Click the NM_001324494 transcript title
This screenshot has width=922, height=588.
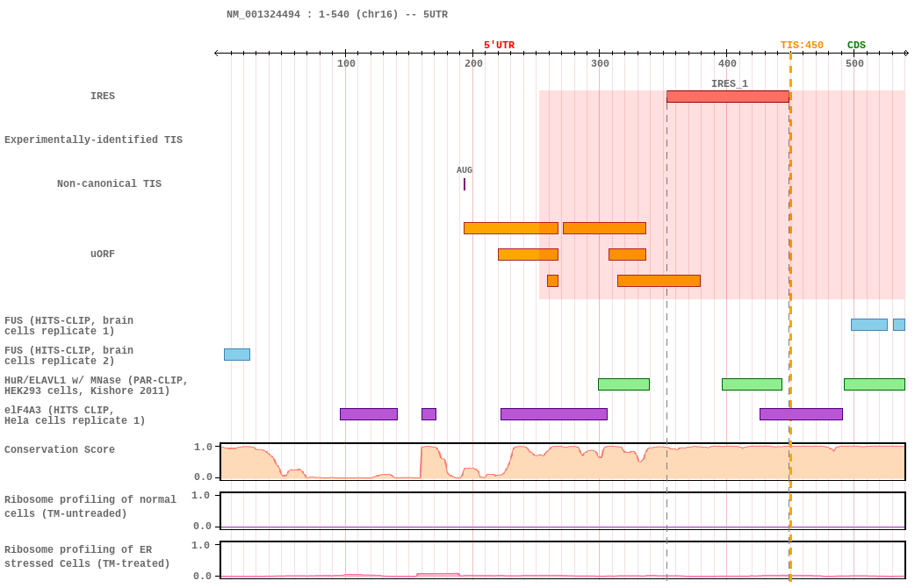(337, 14)
